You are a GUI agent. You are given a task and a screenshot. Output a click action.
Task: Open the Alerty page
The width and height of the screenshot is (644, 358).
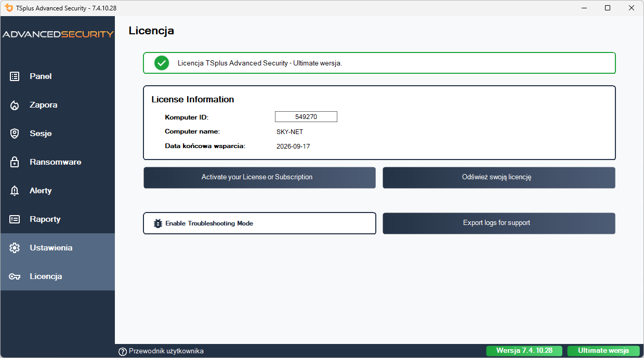click(x=58, y=191)
